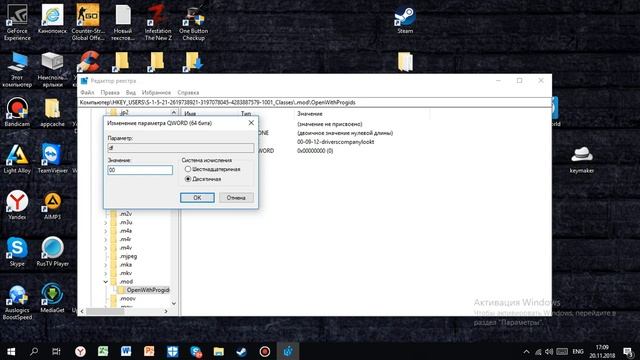Click Steam icon in taskbar
The height and width of the screenshot is (360, 640).
click(241, 351)
